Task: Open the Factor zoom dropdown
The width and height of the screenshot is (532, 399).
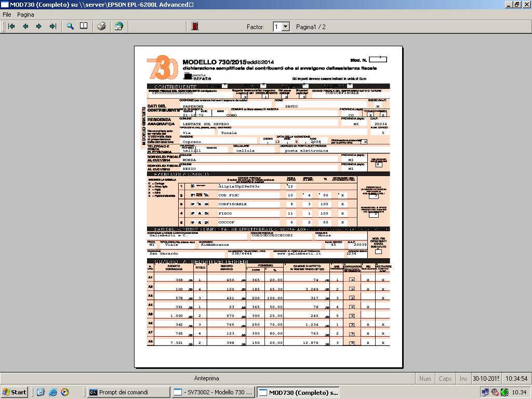Action: (286, 26)
